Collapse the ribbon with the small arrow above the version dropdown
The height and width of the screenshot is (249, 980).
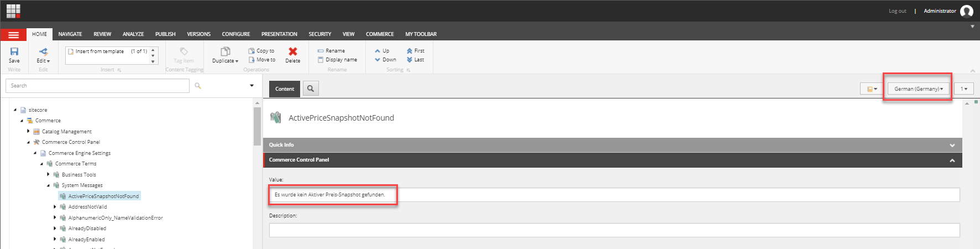click(972, 70)
